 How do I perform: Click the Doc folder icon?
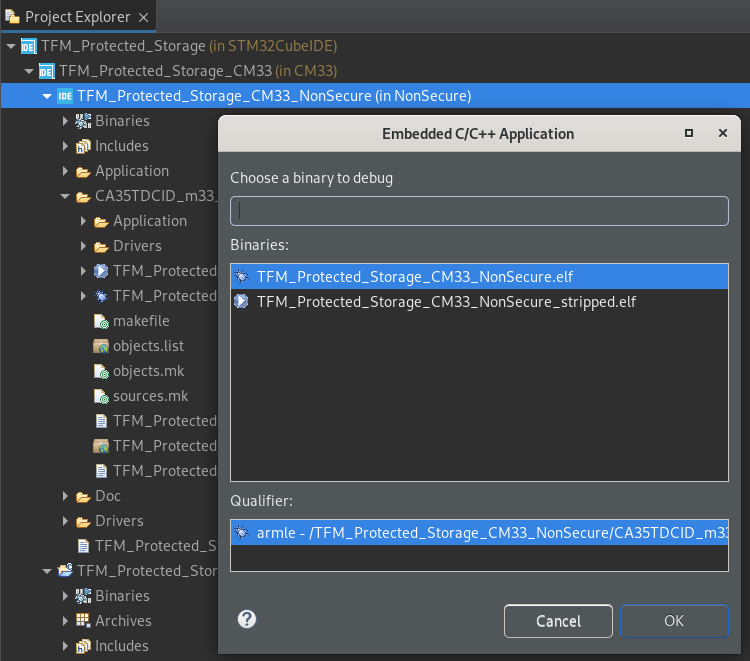(x=83, y=496)
